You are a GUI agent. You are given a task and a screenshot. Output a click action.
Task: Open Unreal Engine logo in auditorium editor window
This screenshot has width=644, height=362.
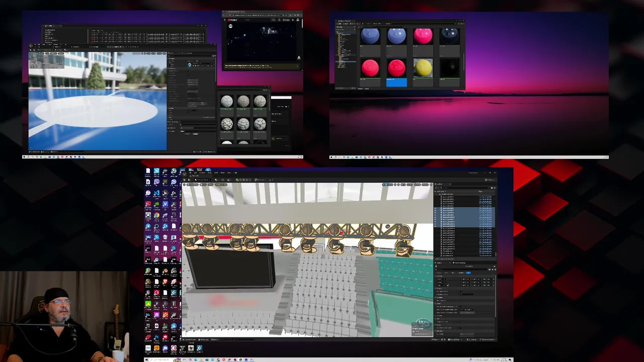point(185,174)
